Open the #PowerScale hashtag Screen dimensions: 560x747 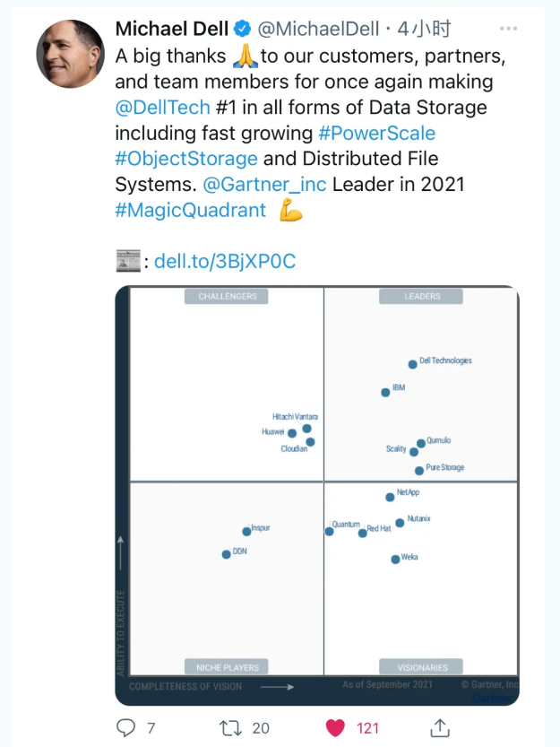376,134
